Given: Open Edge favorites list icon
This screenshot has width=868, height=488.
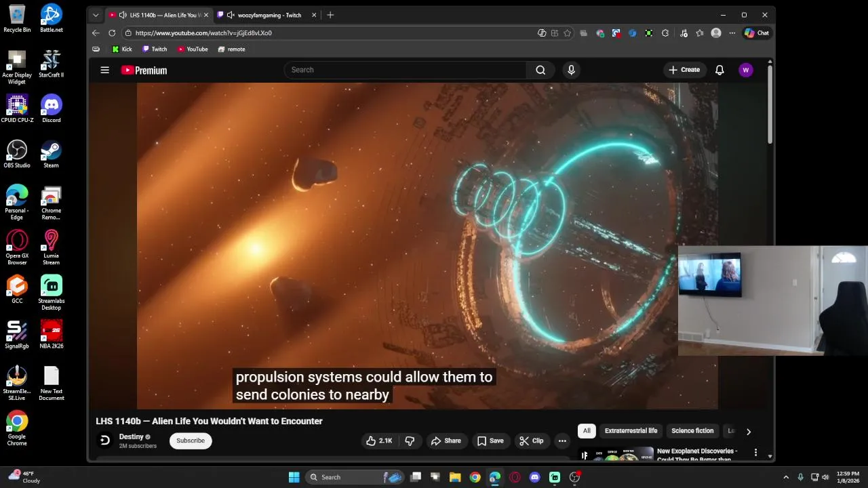Looking at the screenshot, I should 699,33.
